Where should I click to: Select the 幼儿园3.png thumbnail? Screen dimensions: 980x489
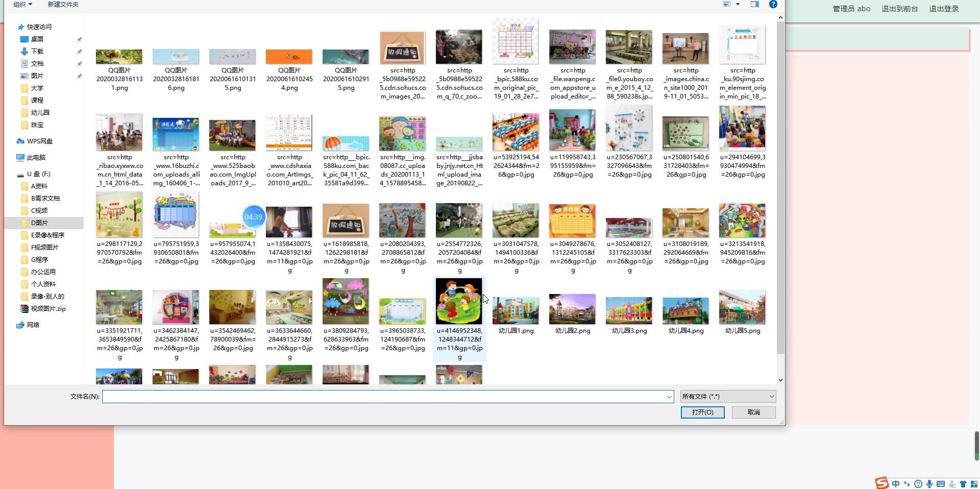click(629, 311)
